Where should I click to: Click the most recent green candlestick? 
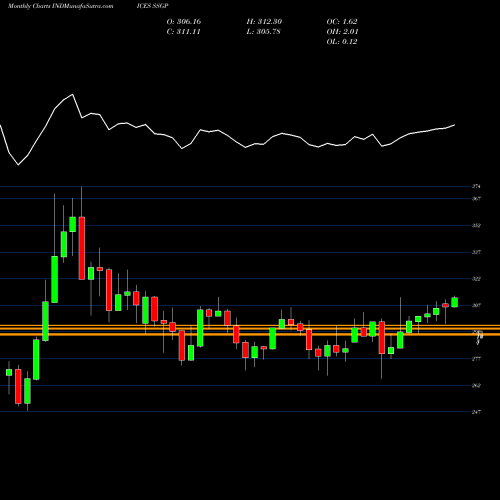coord(454,302)
